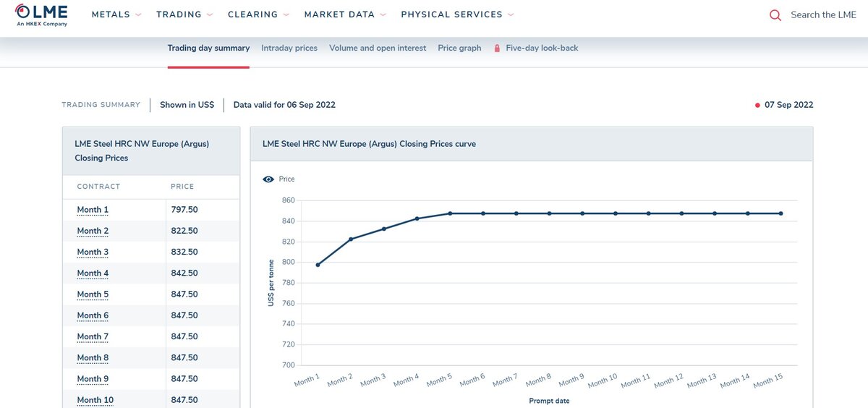Click the Price legend label in chart
Viewport: 868px width, 408px height.
pos(287,179)
